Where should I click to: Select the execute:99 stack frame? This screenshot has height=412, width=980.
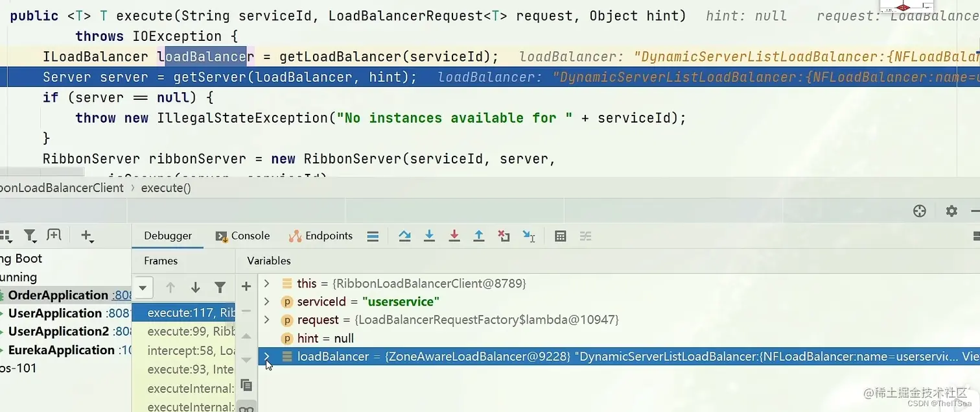coord(183,331)
